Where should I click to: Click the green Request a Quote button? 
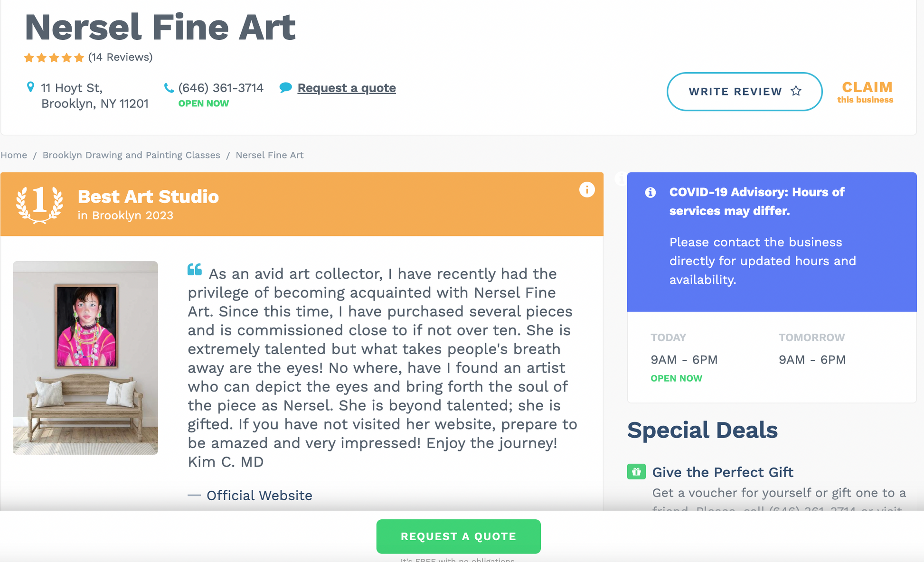point(459,536)
